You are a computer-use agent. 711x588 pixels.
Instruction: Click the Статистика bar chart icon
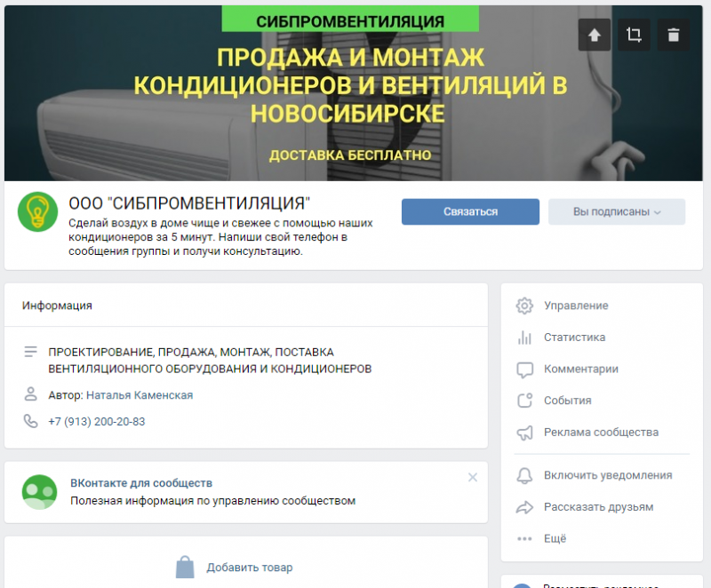[x=524, y=338]
